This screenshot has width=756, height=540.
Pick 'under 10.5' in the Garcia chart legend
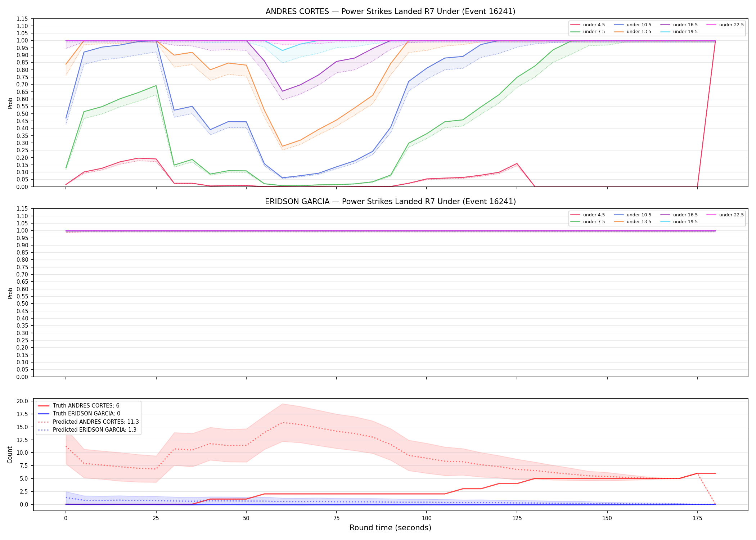pos(633,215)
